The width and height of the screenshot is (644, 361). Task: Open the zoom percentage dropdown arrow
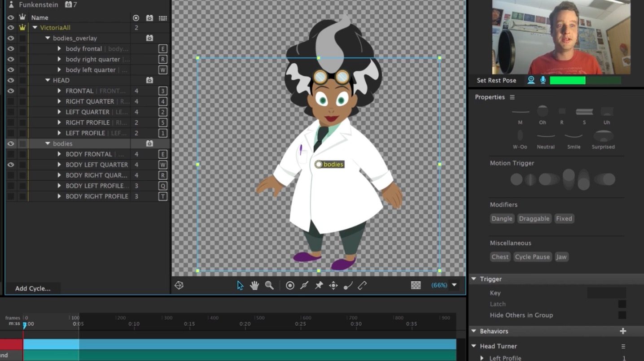click(454, 285)
